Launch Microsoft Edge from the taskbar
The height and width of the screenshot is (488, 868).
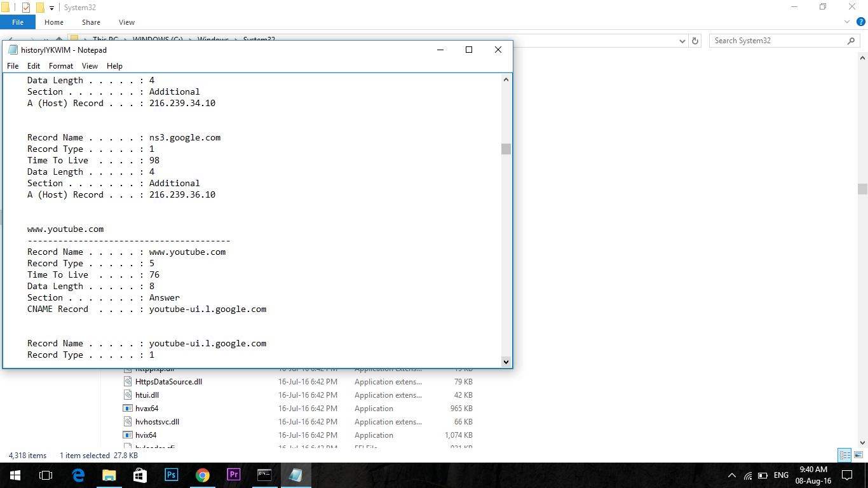coord(78,475)
